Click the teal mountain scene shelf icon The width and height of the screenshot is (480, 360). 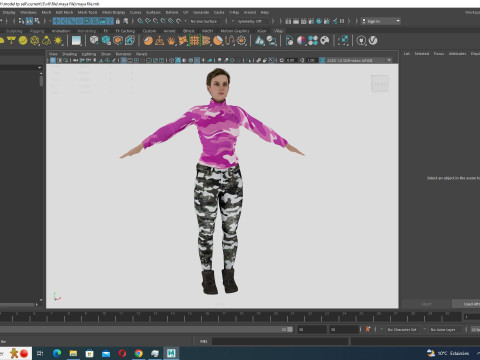click(x=260, y=41)
